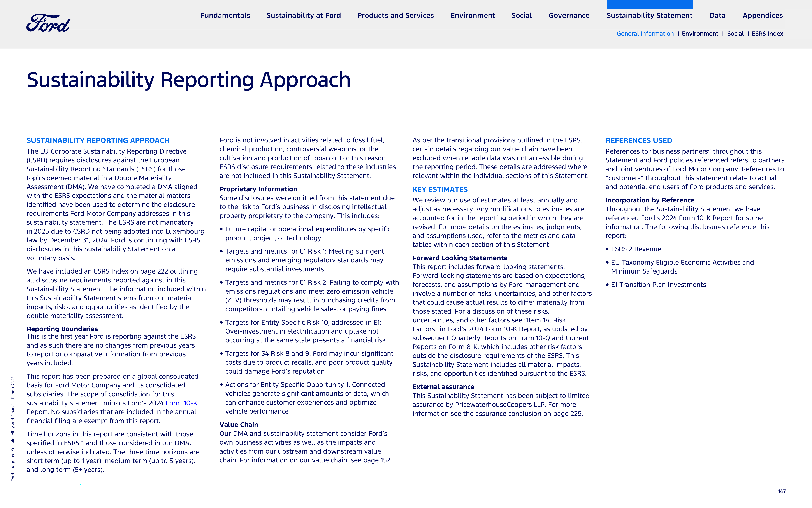Screen dimensions: 812x508
Task: Click the KEY ESTIMATES heading
Action: tap(440, 190)
